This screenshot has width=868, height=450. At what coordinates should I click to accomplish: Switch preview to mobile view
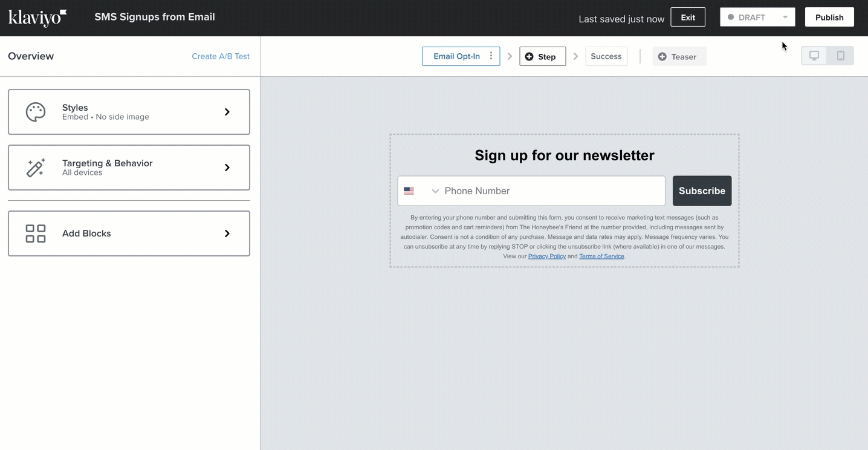pos(841,54)
